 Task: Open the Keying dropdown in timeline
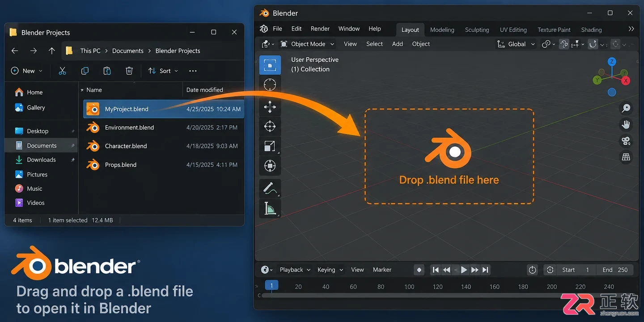330,270
